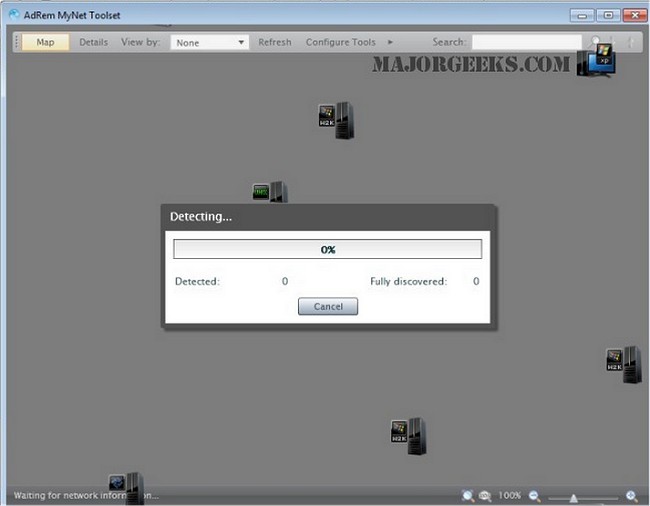Cancel the network detection
This screenshot has height=506, width=650.
pyautogui.click(x=328, y=306)
